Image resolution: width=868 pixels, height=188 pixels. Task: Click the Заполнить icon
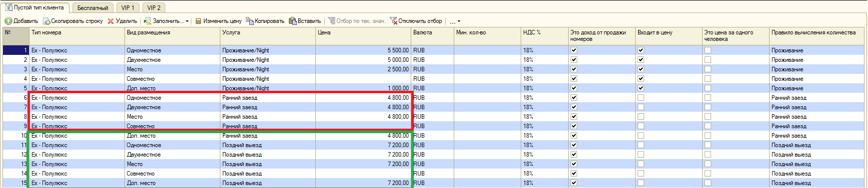pos(147,21)
